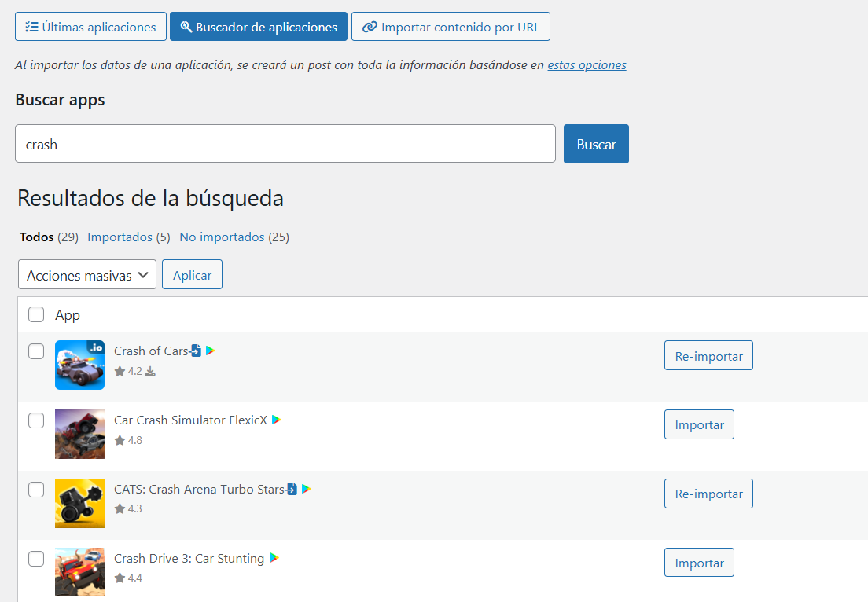Screen dimensions: 868x602
Task: Click the Play Store icon for Car Crash Simulator FlexicX
Action: tap(276, 420)
